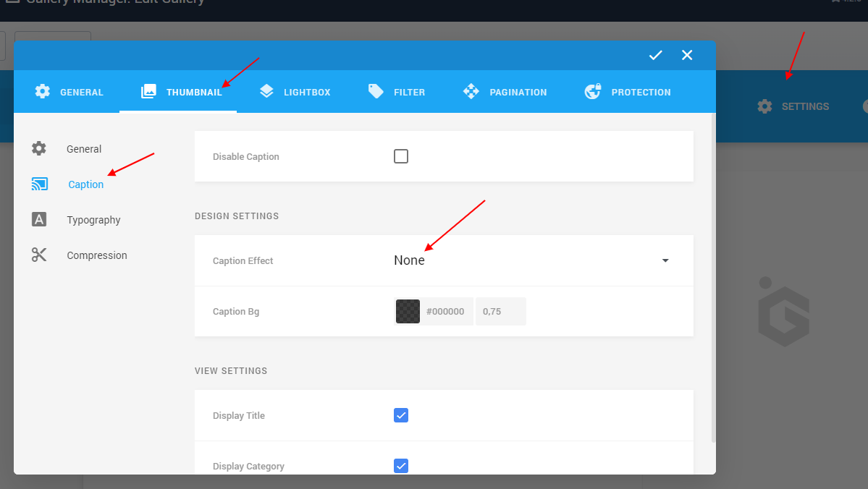Click the Compression scissors icon
The image size is (868, 489).
tap(39, 255)
